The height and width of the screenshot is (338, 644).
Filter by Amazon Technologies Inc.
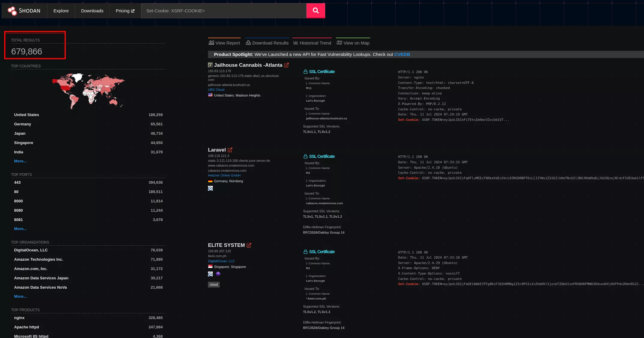(88, 260)
